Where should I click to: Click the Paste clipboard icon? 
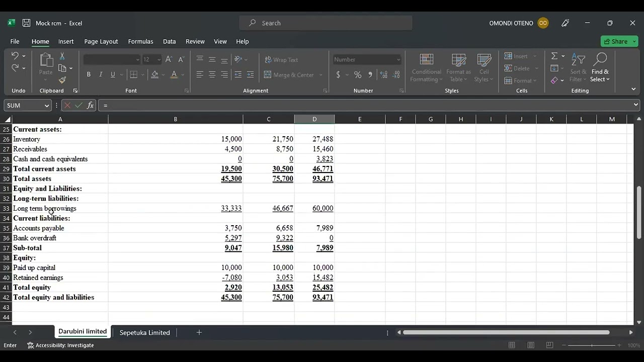(x=46, y=60)
